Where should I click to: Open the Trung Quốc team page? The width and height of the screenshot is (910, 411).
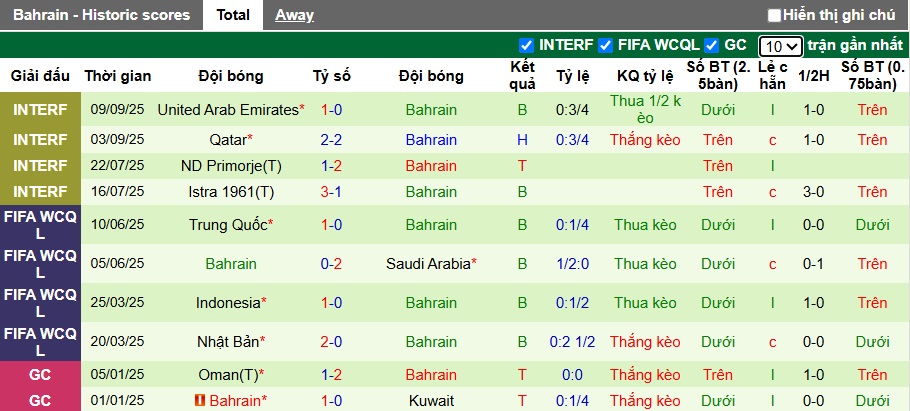tap(227, 225)
